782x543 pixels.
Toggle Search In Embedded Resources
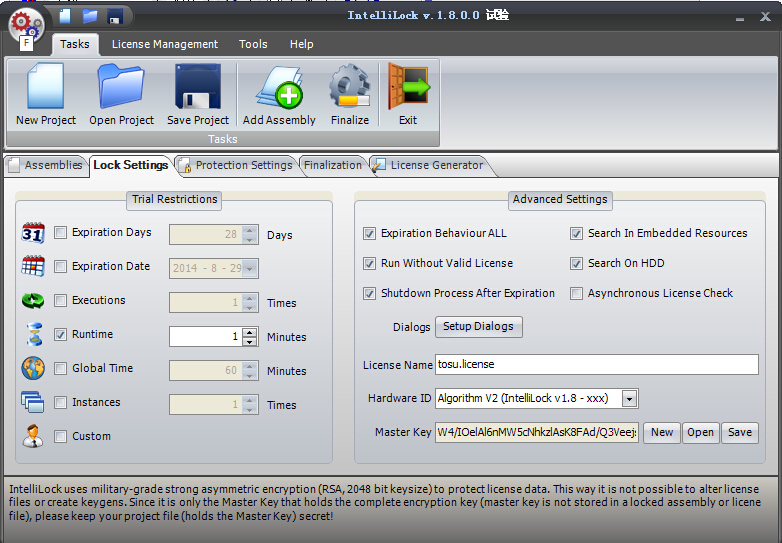577,233
